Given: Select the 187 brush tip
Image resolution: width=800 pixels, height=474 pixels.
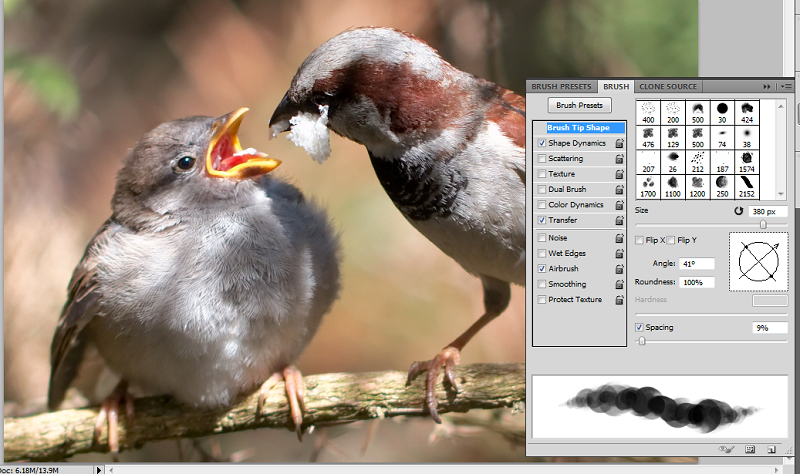Looking at the screenshot, I should [722, 162].
